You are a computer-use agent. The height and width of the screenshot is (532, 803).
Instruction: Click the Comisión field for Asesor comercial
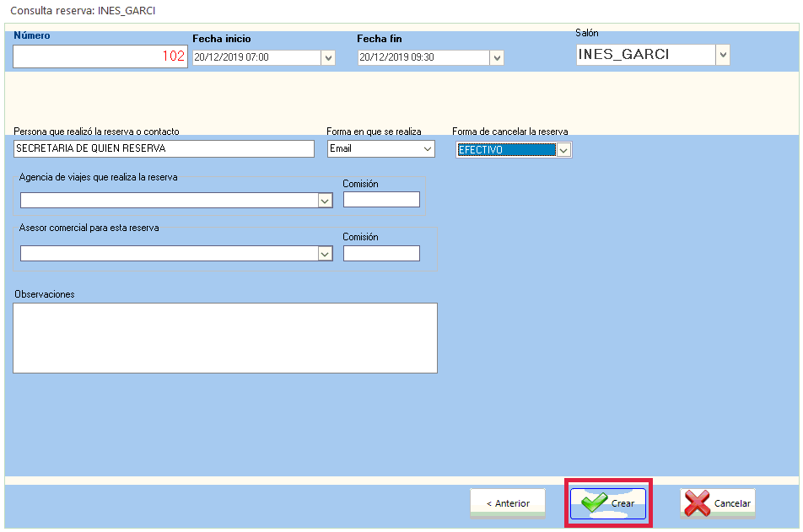381,253
